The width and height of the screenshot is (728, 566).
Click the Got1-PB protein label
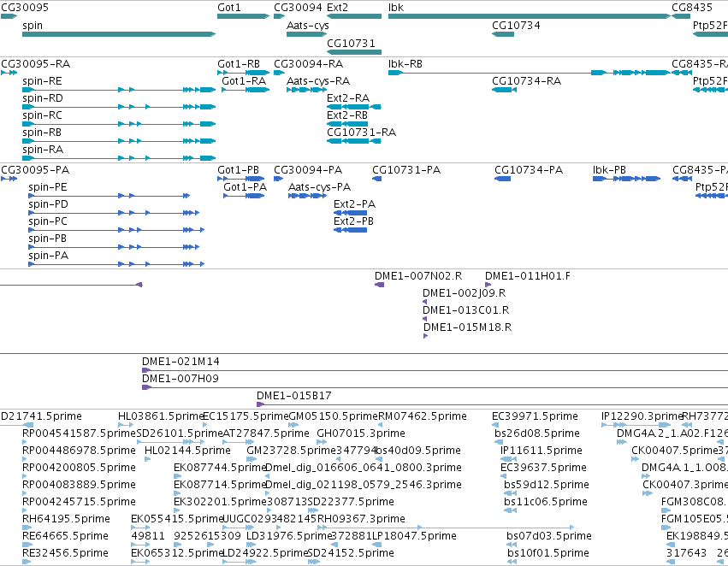point(238,170)
